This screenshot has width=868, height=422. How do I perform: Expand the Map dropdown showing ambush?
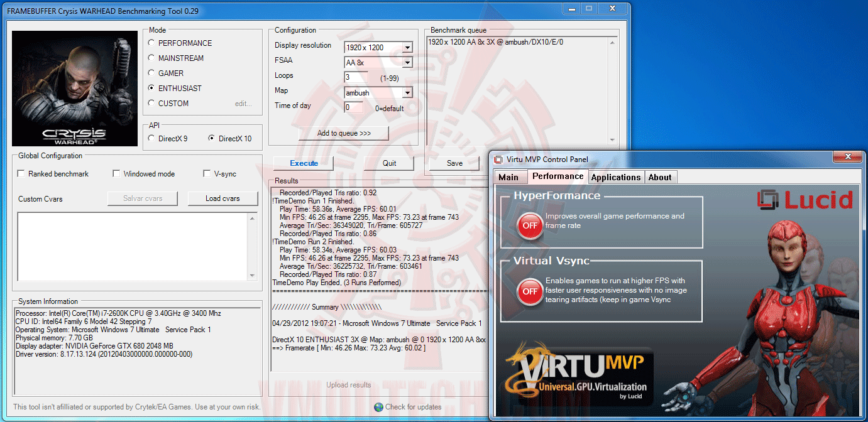407,93
